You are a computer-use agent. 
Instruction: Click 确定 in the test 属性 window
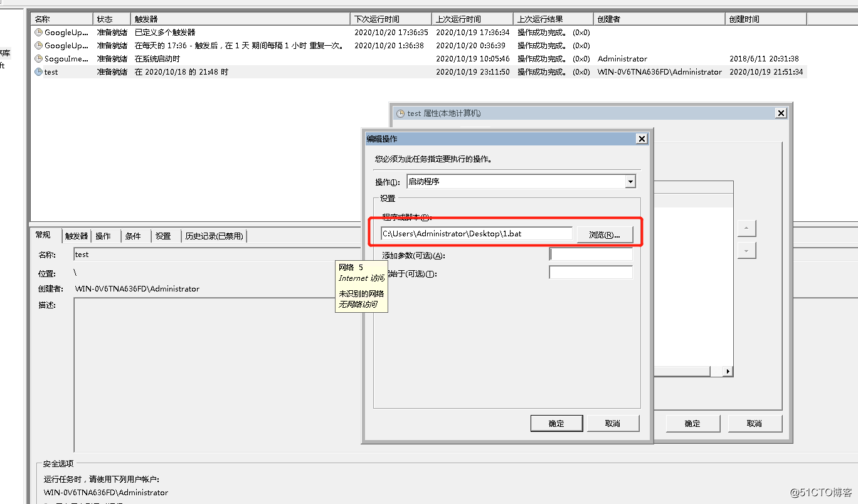tap(692, 423)
